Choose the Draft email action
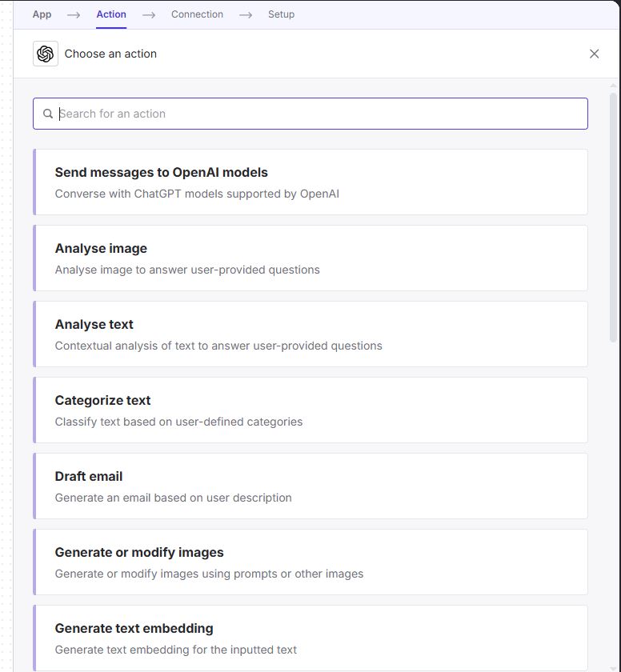621x672 pixels. point(310,486)
